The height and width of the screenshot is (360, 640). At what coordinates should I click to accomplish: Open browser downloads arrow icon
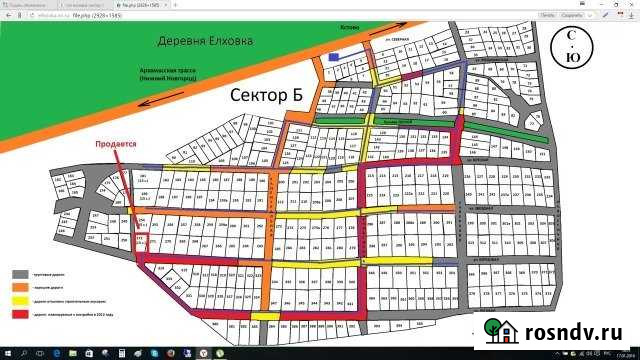632,16
